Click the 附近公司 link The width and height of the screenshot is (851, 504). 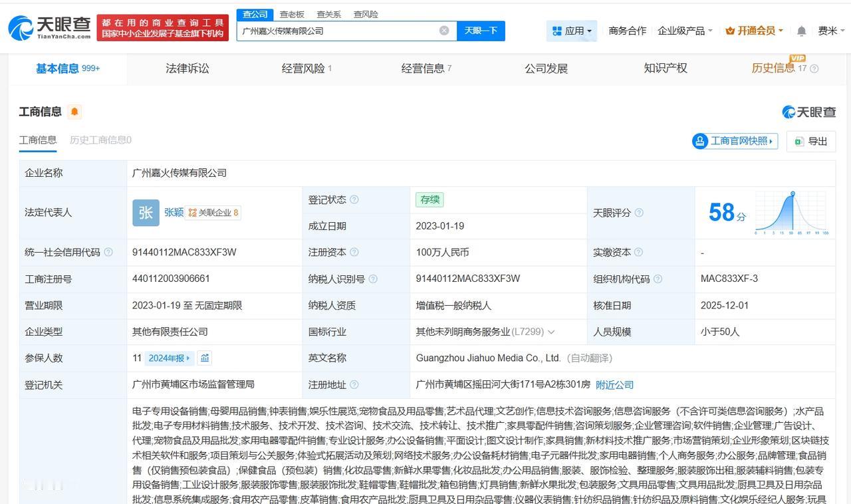pos(614,385)
